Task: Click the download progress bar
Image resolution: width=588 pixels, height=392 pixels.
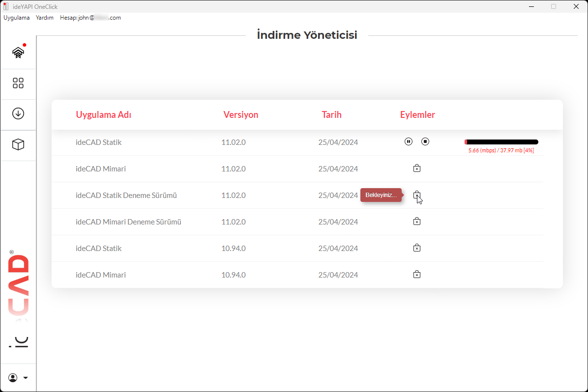Action: point(501,142)
